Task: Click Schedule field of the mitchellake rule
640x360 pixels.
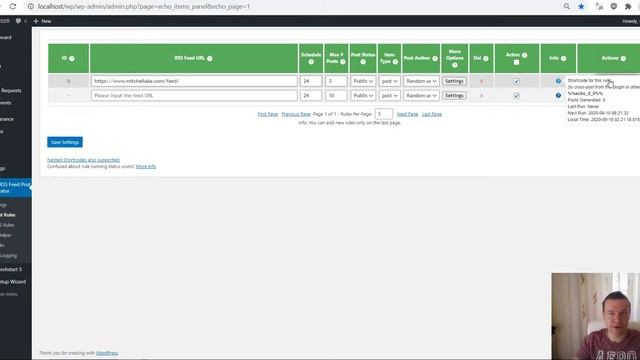Action: coord(311,81)
